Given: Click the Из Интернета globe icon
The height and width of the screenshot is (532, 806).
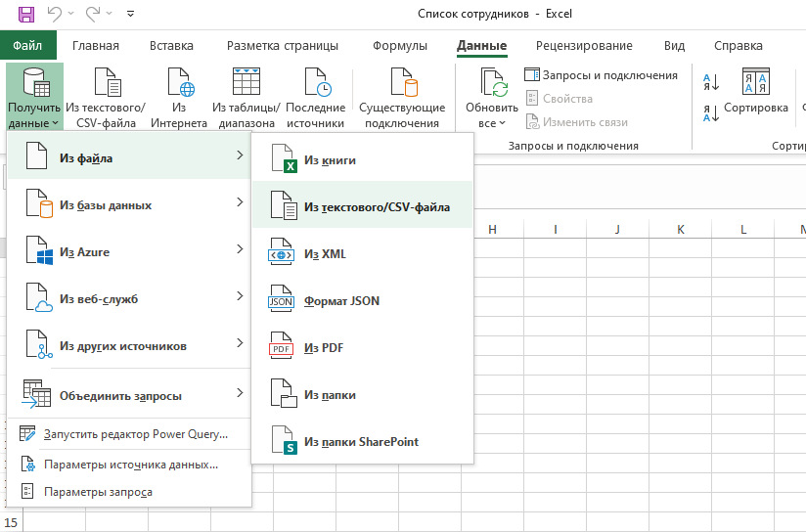Looking at the screenshot, I should click(x=179, y=82).
